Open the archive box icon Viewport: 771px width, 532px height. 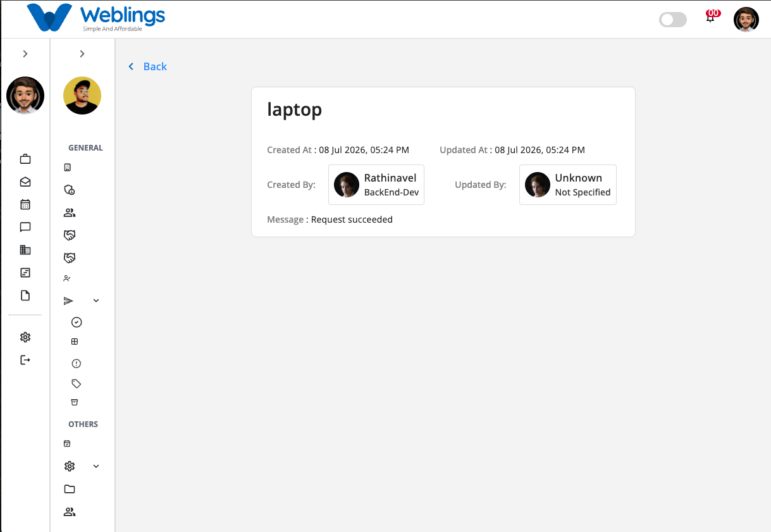point(75,402)
